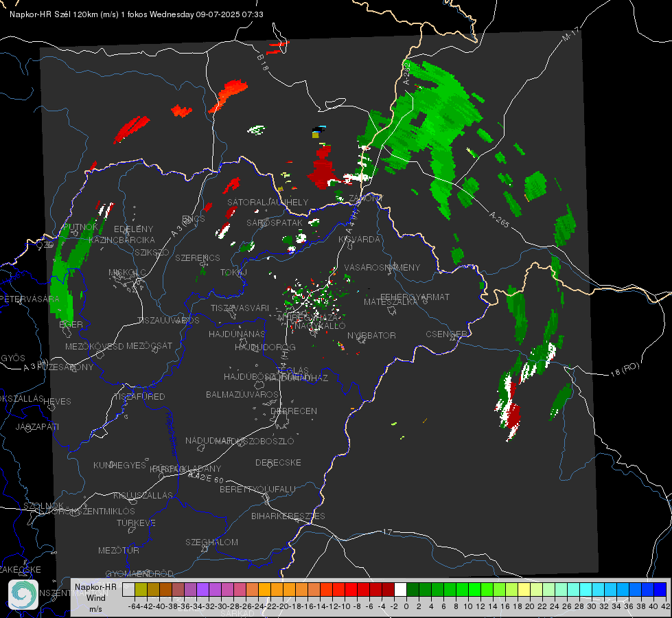Image resolution: width=672 pixels, height=618 pixels.
Task: Select the DEBRECEN city label
Action: click(294, 411)
